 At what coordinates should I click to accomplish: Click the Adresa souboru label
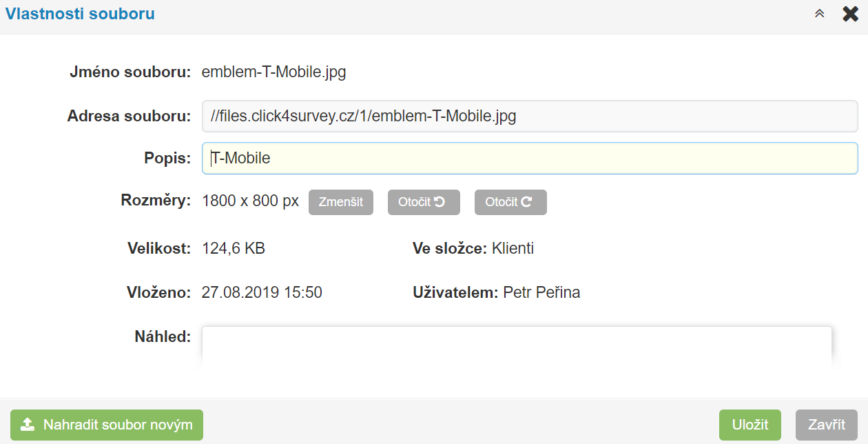tap(129, 117)
